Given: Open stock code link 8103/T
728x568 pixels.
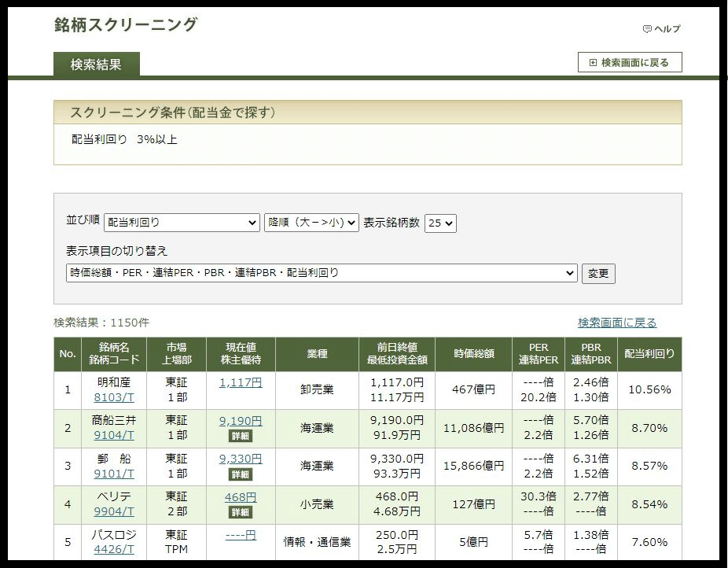Looking at the screenshot, I should [114, 397].
